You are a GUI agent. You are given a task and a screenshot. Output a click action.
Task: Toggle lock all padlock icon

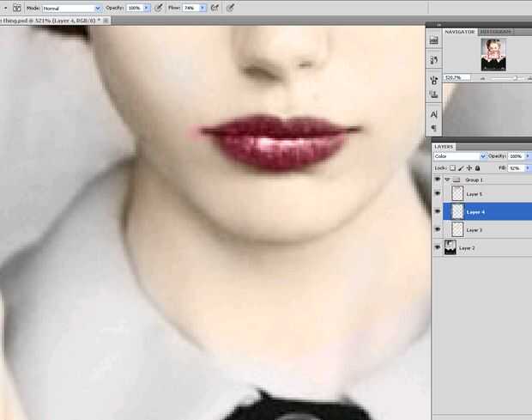(x=477, y=168)
